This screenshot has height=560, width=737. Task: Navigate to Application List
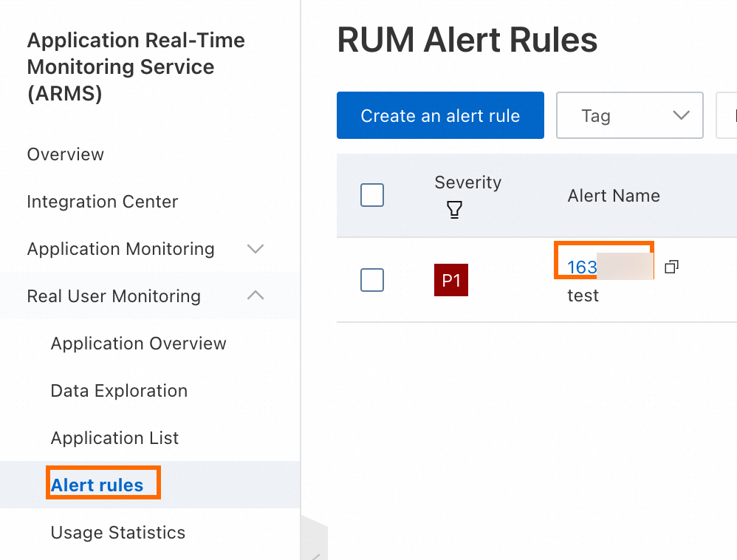114,438
